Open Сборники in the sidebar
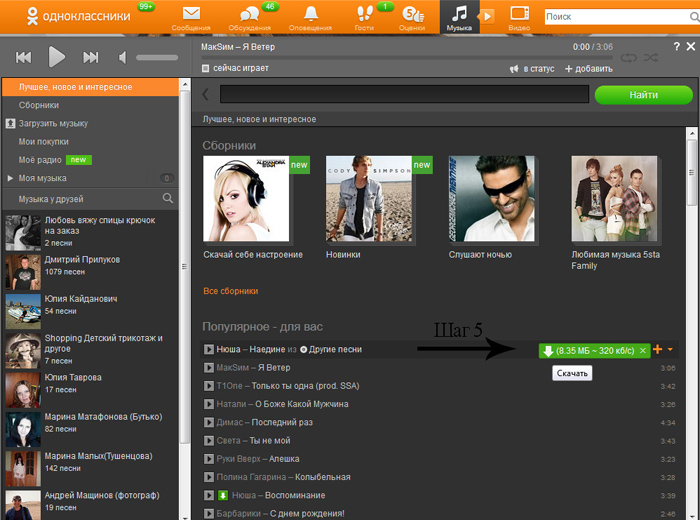 [x=39, y=105]
